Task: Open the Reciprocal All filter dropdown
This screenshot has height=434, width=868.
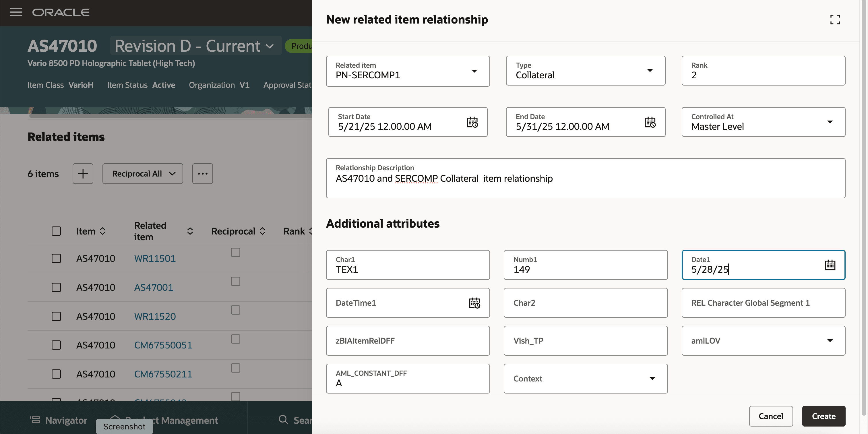Action: pos(143,174)
